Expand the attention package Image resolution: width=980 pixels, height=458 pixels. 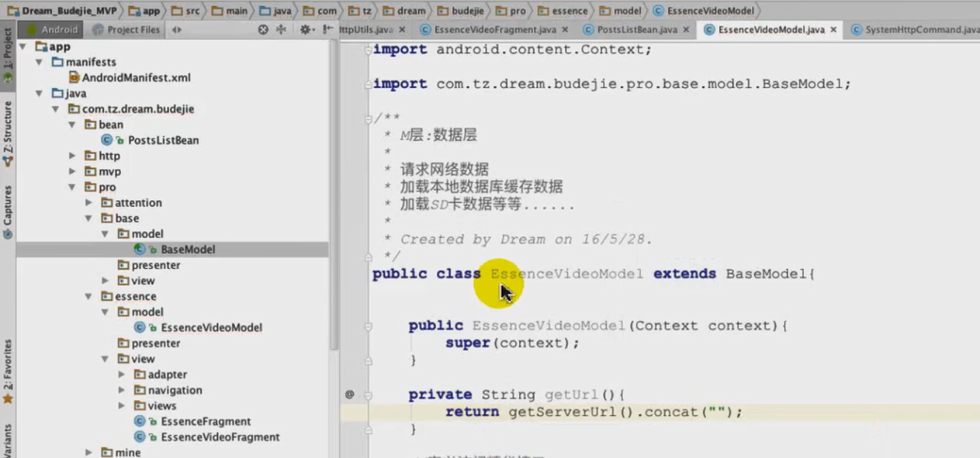coord(89,202)
